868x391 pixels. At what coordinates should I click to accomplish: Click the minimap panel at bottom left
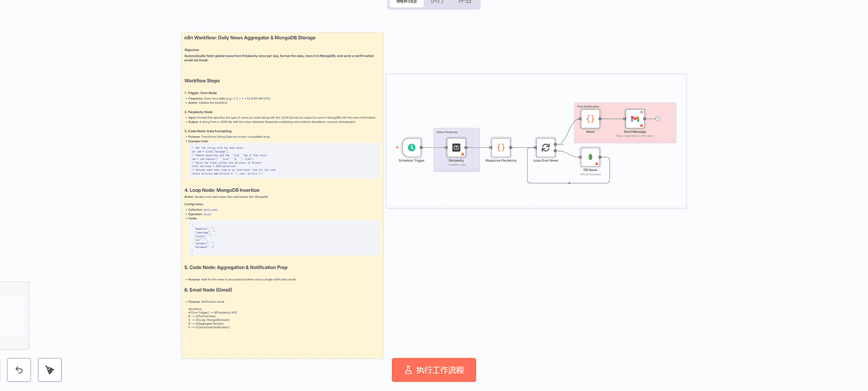[x=13, y=315]
